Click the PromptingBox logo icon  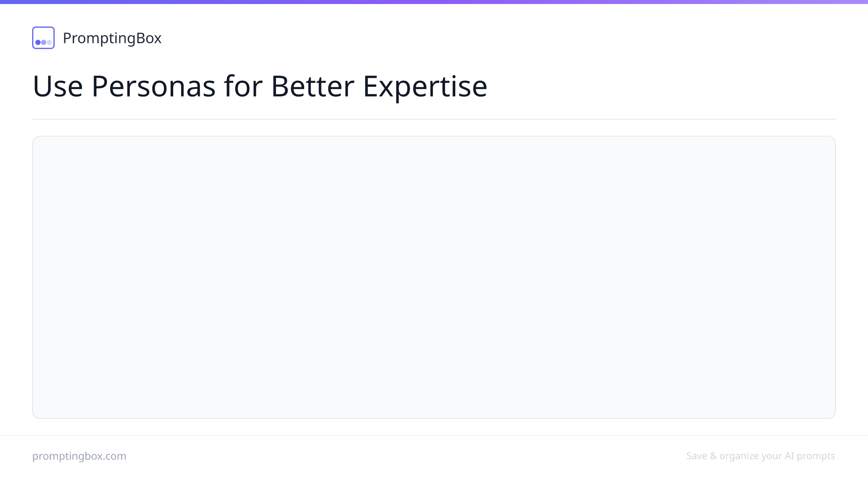[43, 38]
